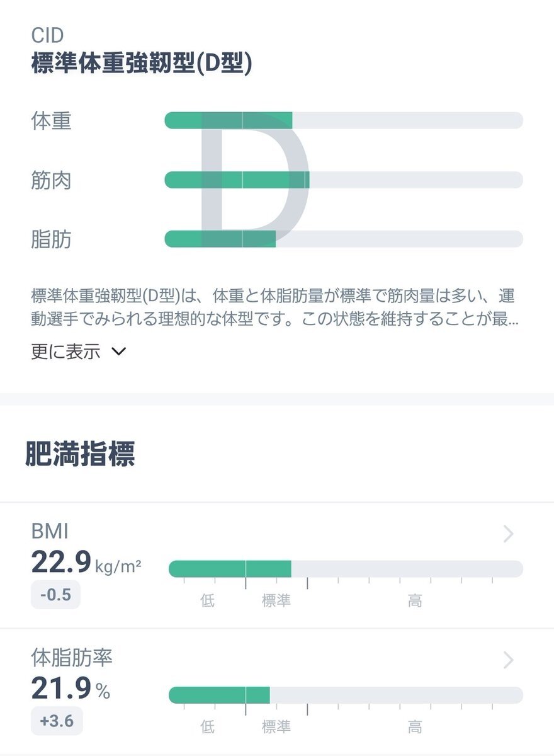Tap the 体重 row label
Viewport: 554px width, 756px height.
click(x=51, y=120)
